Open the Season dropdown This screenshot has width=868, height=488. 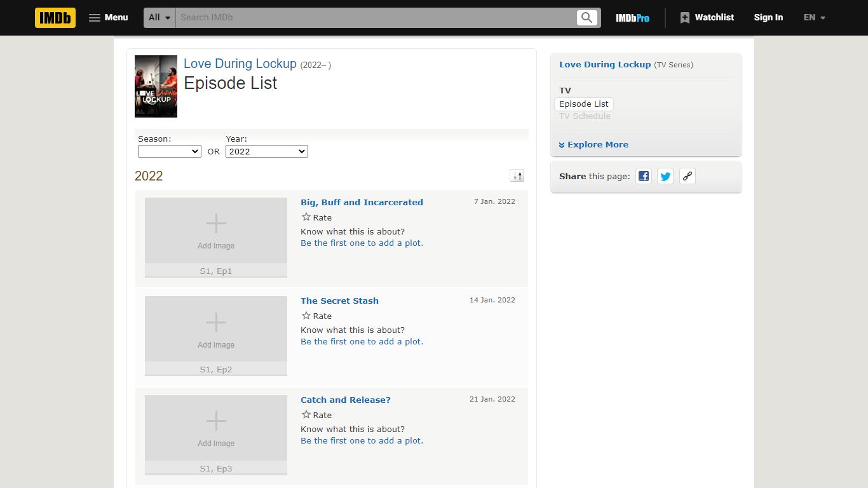[170, 151]
